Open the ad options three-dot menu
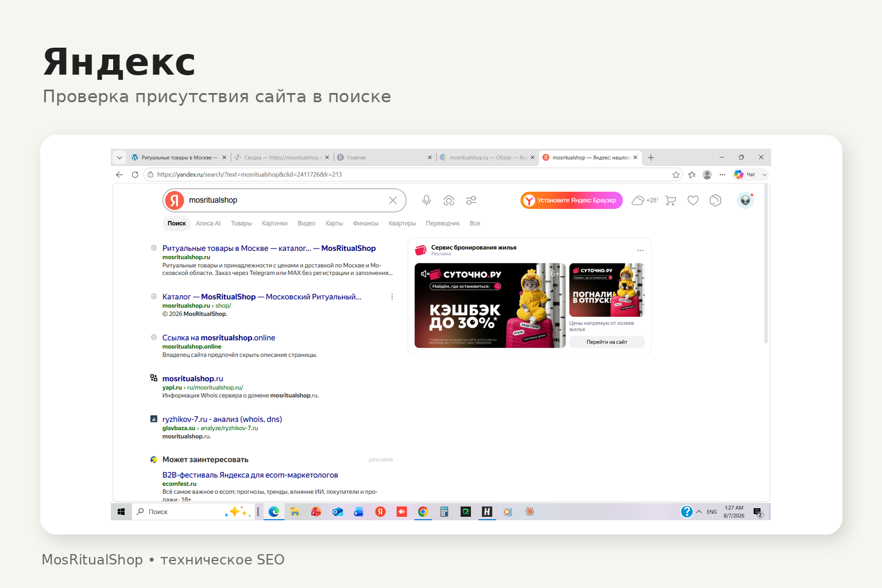 [640, 250]
